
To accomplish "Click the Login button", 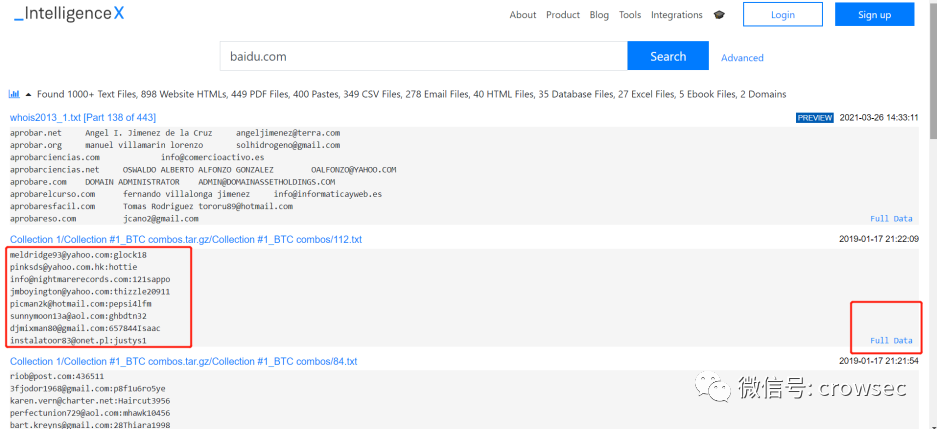I will (783, 14).
